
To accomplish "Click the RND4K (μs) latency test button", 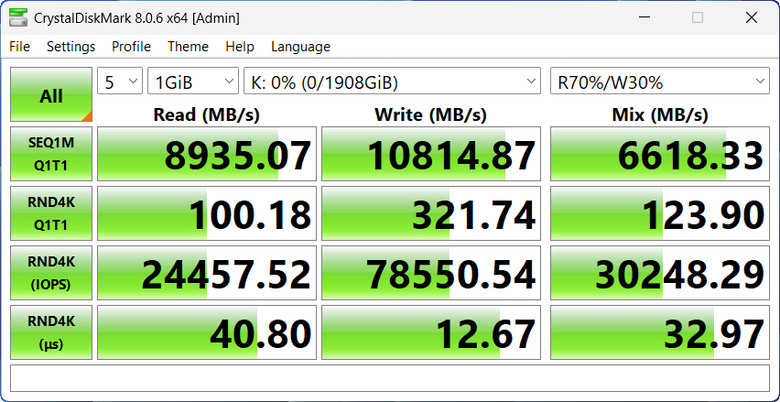I will coord(51,333).
